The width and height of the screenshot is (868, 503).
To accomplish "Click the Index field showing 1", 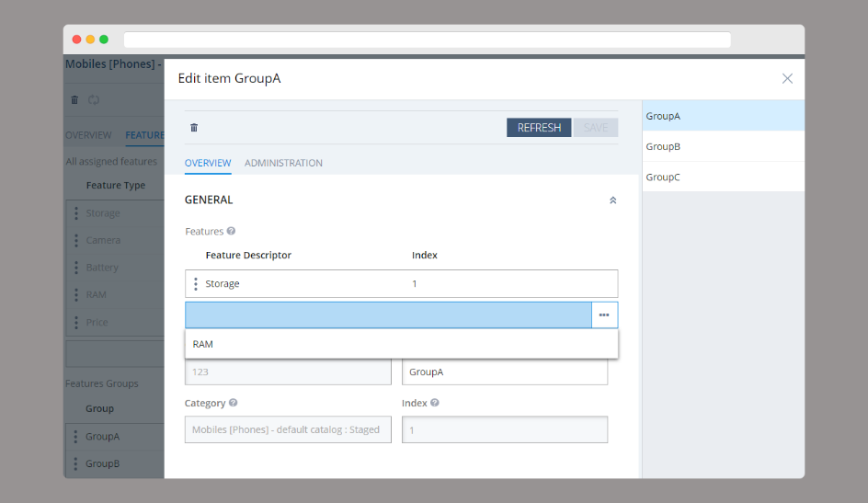I will 504,429.
